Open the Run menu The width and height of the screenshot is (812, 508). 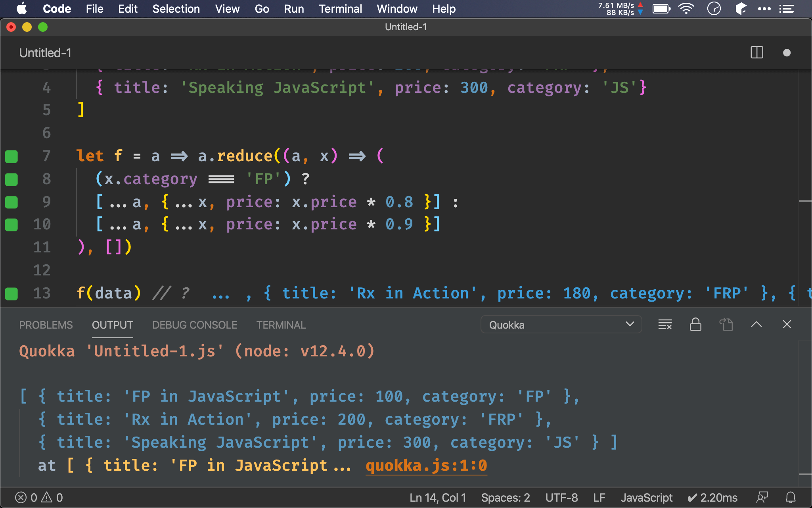pyautogui.click(x=294, y=9)
